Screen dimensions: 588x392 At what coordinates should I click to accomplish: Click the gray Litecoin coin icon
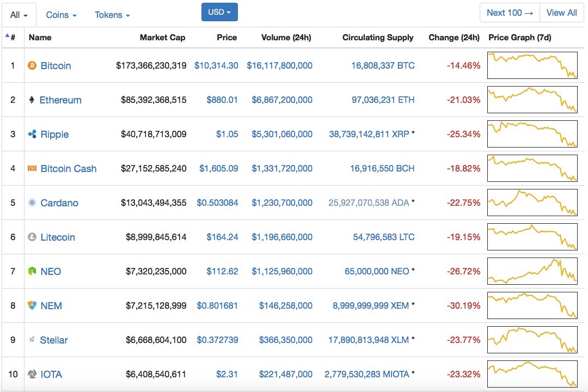[x=32, y=237]
